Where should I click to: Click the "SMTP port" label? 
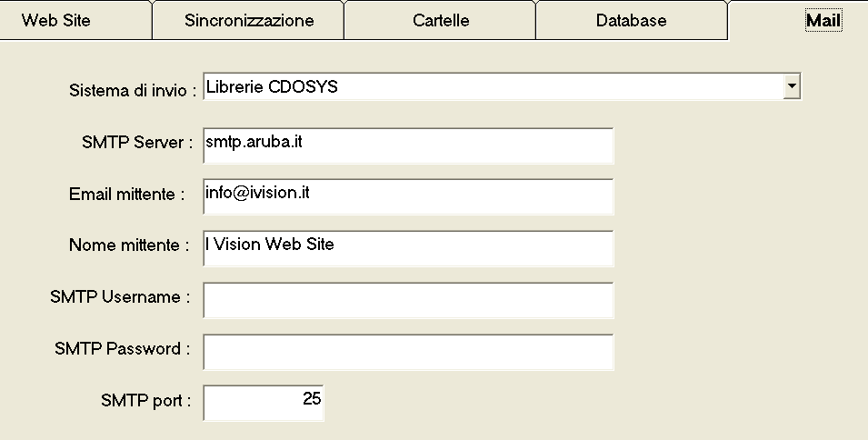point(146,400)
